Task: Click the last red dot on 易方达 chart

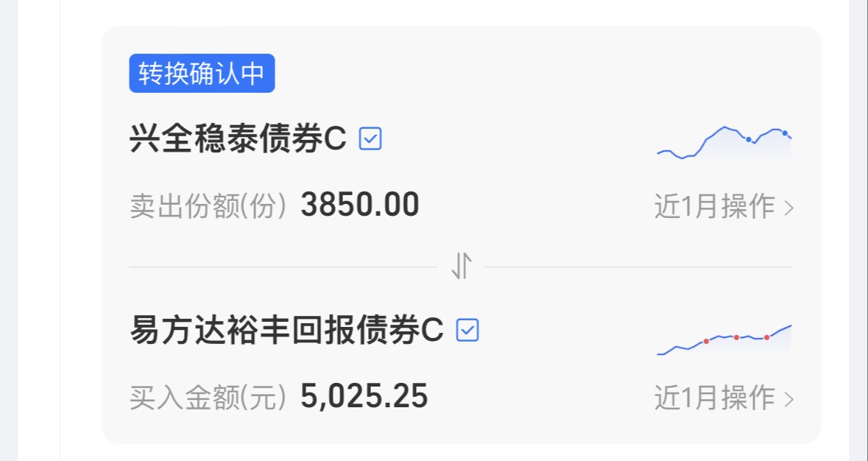Action: [x=766, y=337]
